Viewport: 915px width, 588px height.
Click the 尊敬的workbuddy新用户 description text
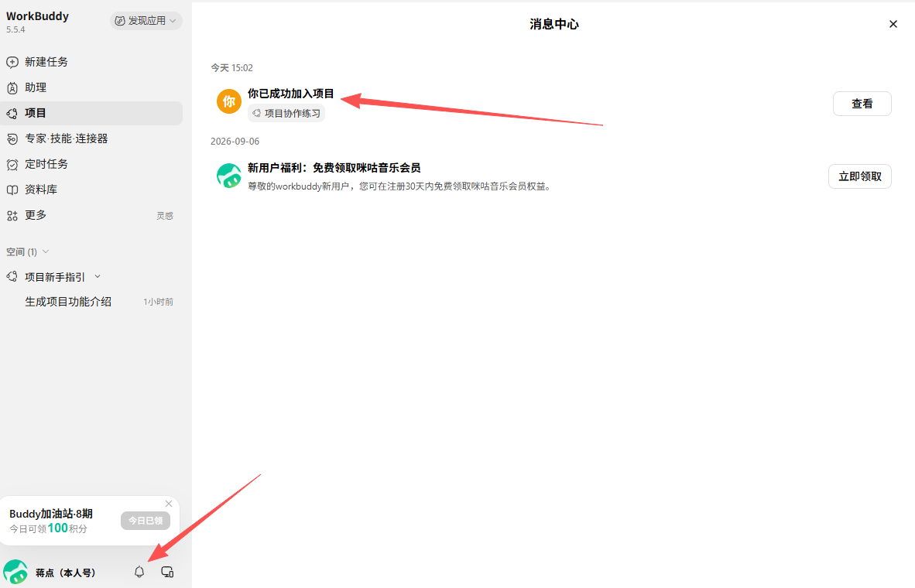click(x=399, y=186)
